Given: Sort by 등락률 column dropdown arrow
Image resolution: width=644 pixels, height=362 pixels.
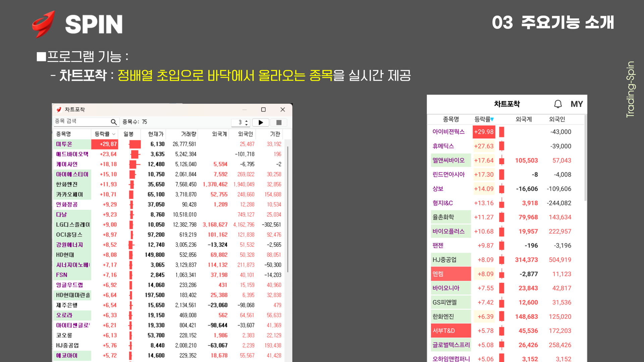Looking at the screenshot, I should 114,134.
